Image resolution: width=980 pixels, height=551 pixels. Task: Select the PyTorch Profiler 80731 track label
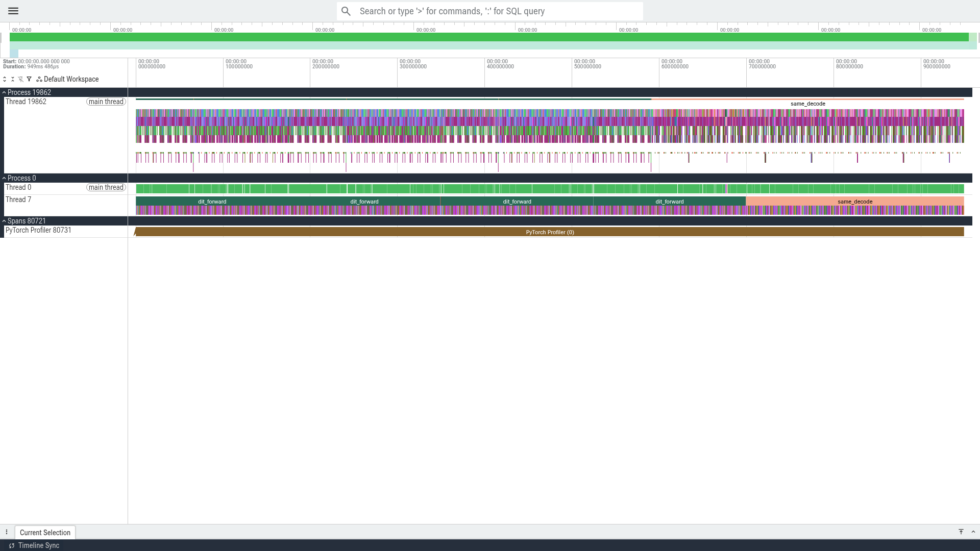pos(38,230)
